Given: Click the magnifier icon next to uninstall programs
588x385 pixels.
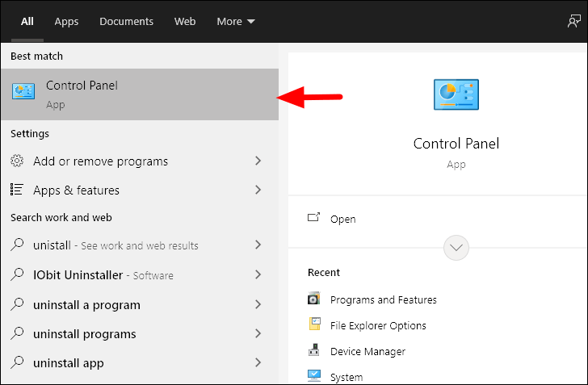Looking at the screenshot, I should click(x=17, y=333).
